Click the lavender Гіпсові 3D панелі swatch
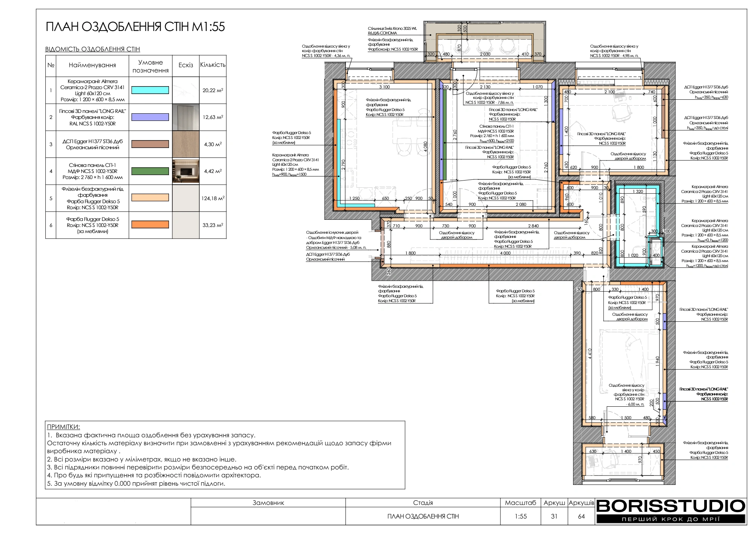 (x=150, y=117)
